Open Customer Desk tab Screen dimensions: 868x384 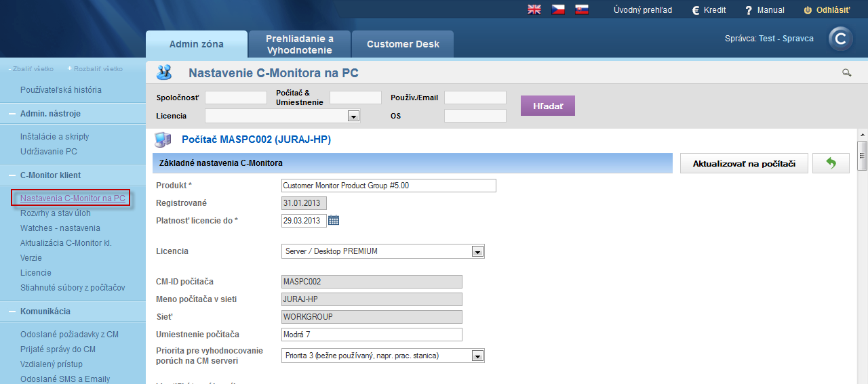[x=403, y=44]
